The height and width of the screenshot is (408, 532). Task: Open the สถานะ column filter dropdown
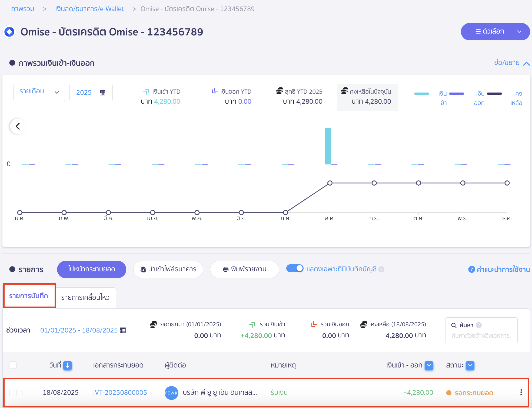[470, 366]
